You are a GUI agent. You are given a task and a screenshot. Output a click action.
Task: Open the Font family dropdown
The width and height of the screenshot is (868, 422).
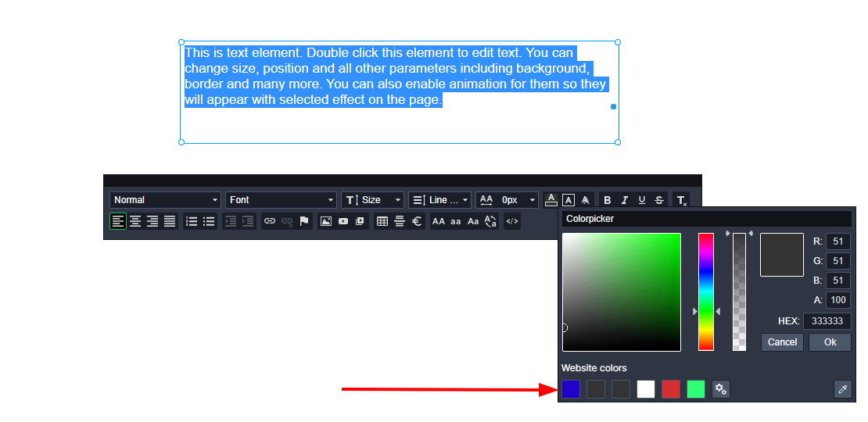click(x=281, y=200)
